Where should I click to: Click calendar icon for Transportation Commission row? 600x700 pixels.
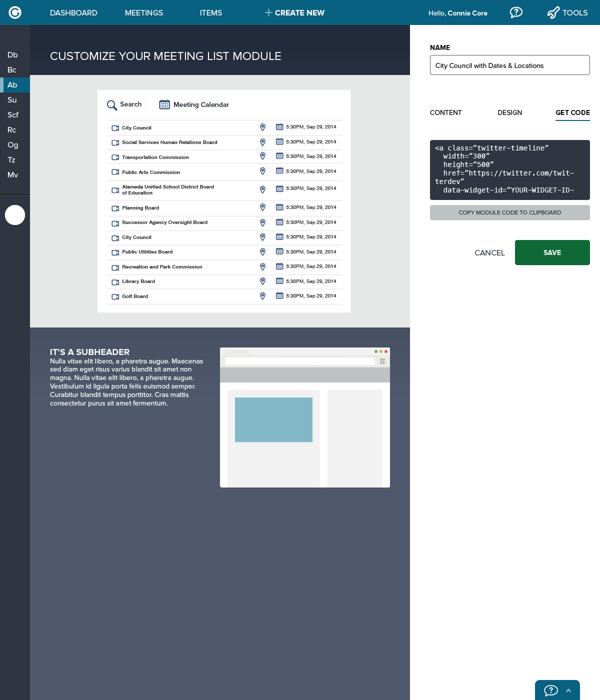(279, 156)
